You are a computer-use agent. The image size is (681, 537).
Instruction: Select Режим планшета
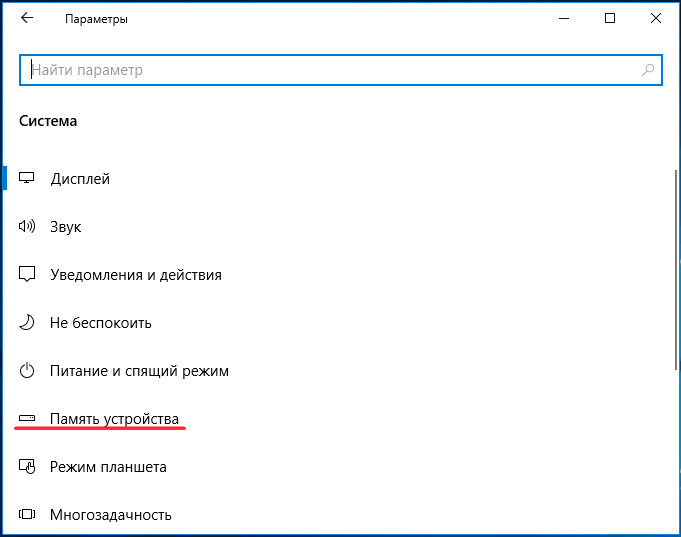(x=108, y=467)
